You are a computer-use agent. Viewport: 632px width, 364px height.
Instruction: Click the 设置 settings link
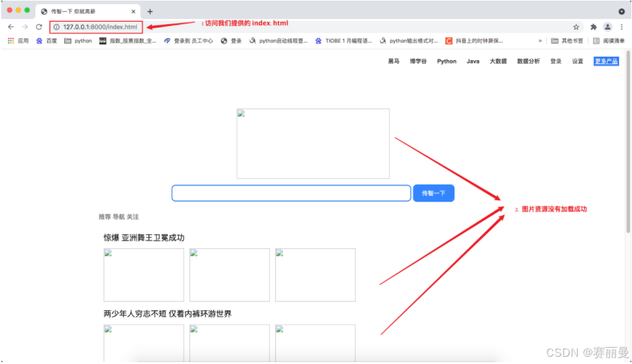[578, 62]
